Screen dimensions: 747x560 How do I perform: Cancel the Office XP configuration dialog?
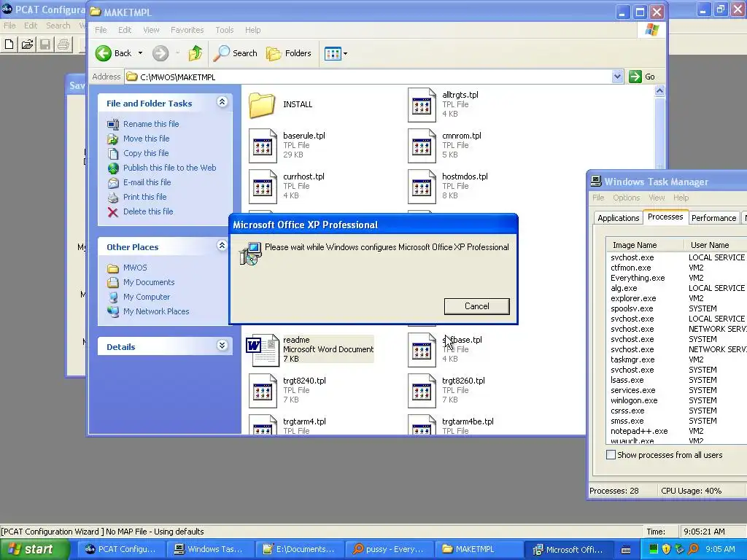tap(476, 306)
